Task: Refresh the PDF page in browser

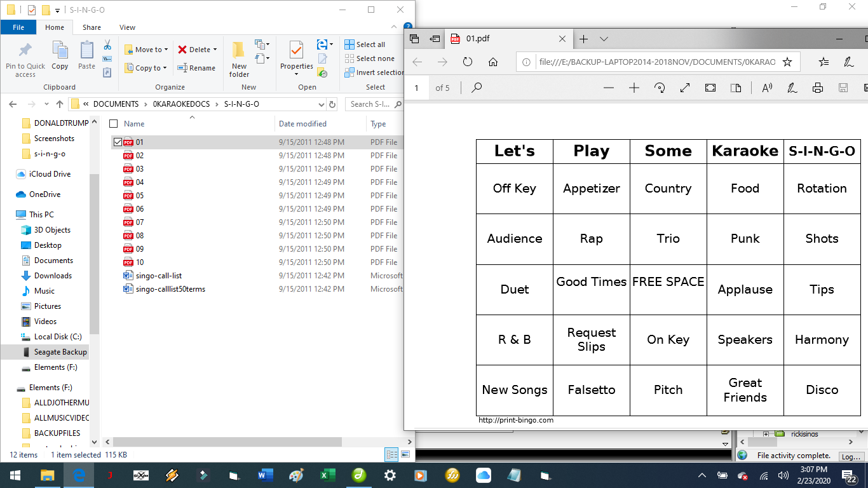Action: click(468, 62)
